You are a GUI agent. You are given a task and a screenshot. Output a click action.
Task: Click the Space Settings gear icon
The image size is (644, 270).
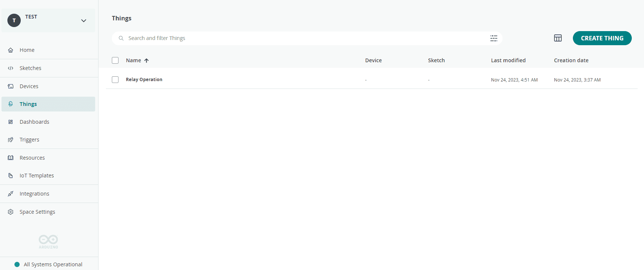tap(11, 212)
